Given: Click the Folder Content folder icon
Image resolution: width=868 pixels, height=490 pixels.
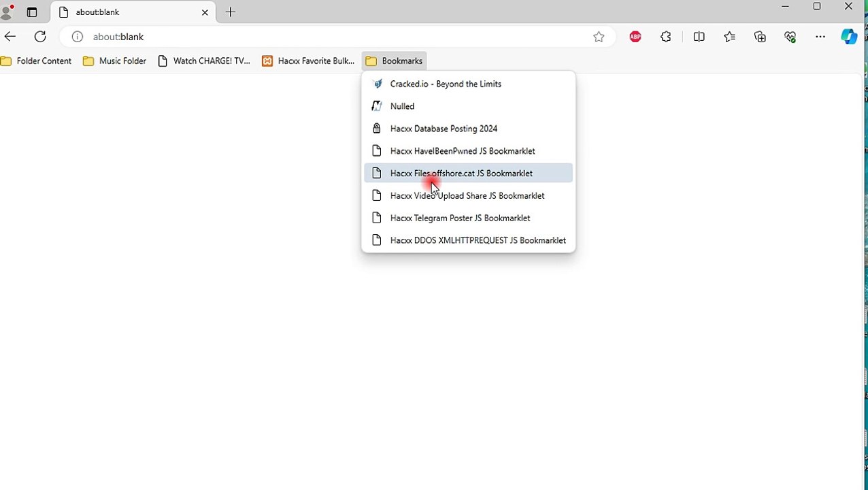Looking at the screenshot, I should (6, 61).
